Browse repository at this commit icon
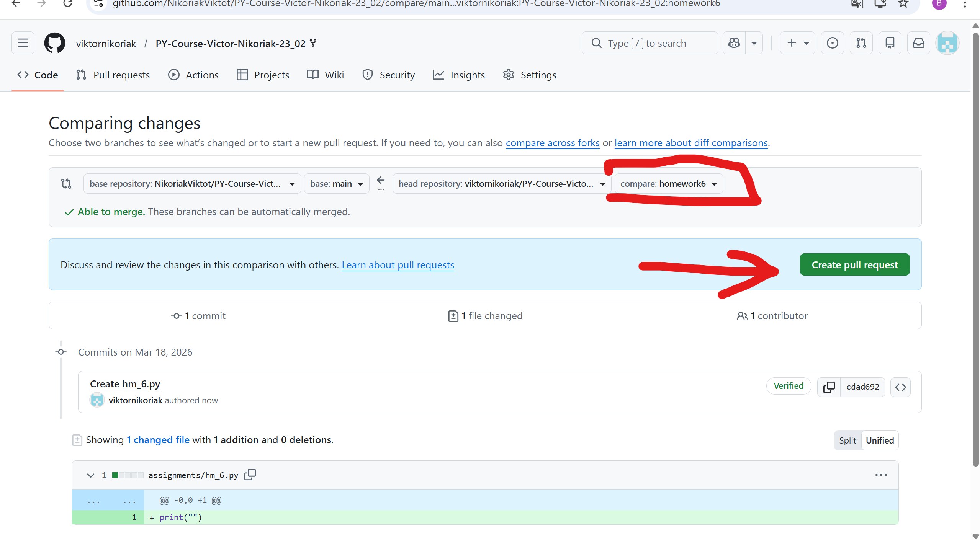The height and width of the screenshot is (540, 980). pos(900,387)
